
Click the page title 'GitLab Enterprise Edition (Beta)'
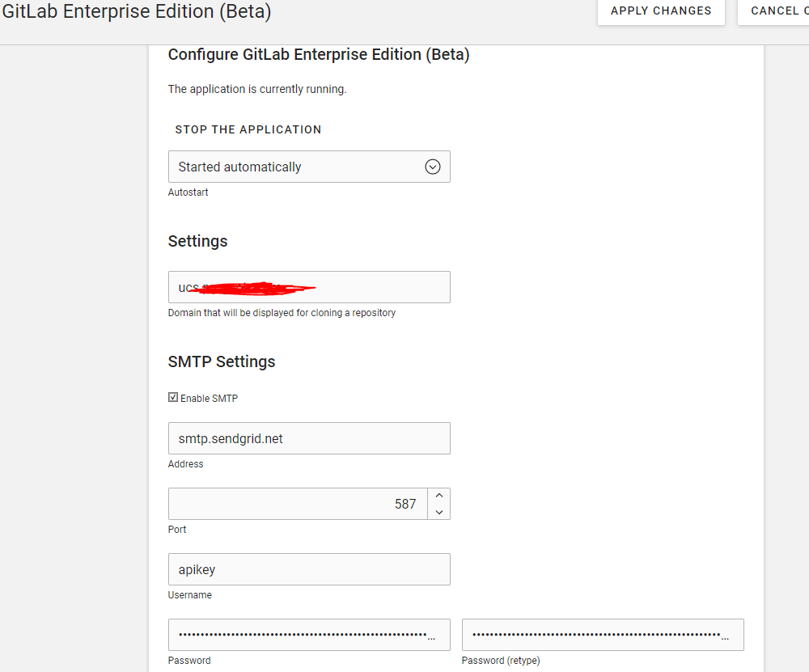click(x=137, y=11)
